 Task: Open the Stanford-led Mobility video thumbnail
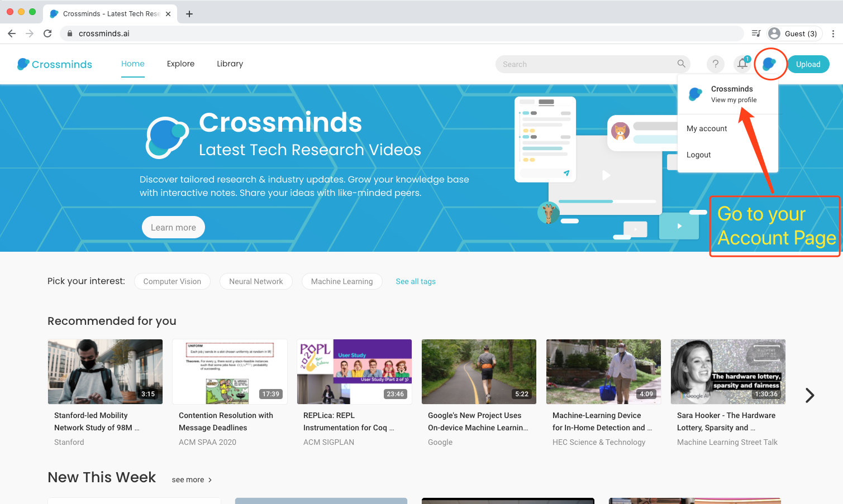(105, 372)
